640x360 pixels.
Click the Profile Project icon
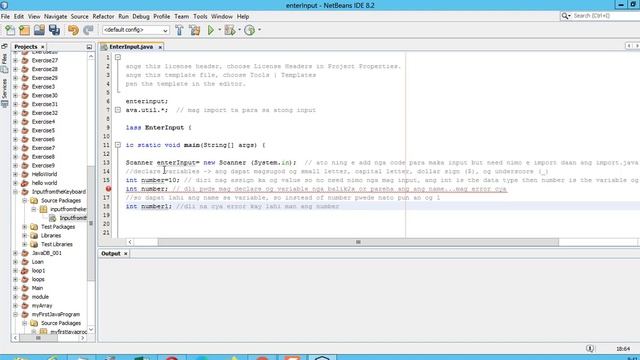coord(249,30)
